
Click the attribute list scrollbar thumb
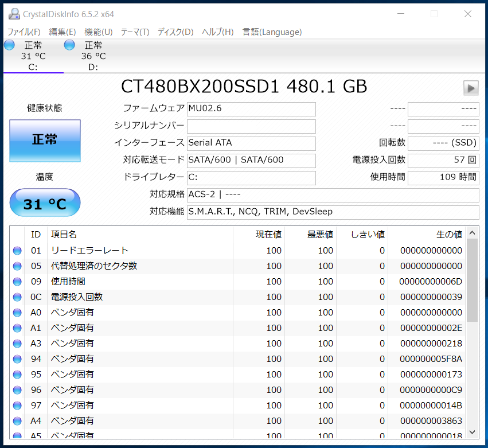472,280
